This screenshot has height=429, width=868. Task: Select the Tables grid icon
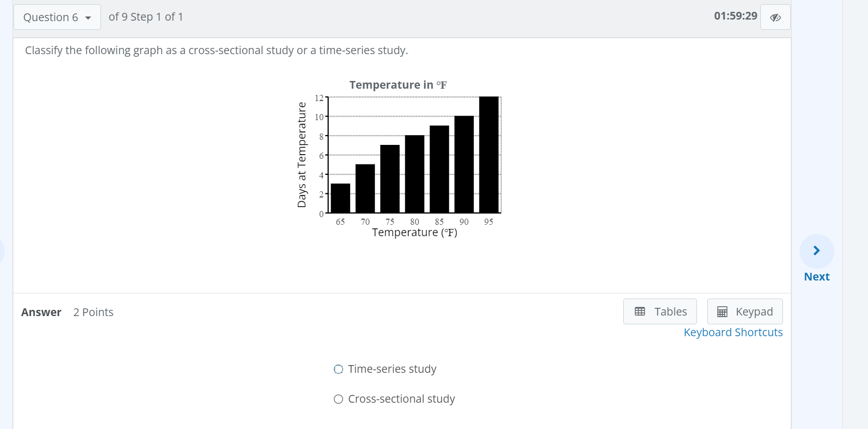[639, 311]
